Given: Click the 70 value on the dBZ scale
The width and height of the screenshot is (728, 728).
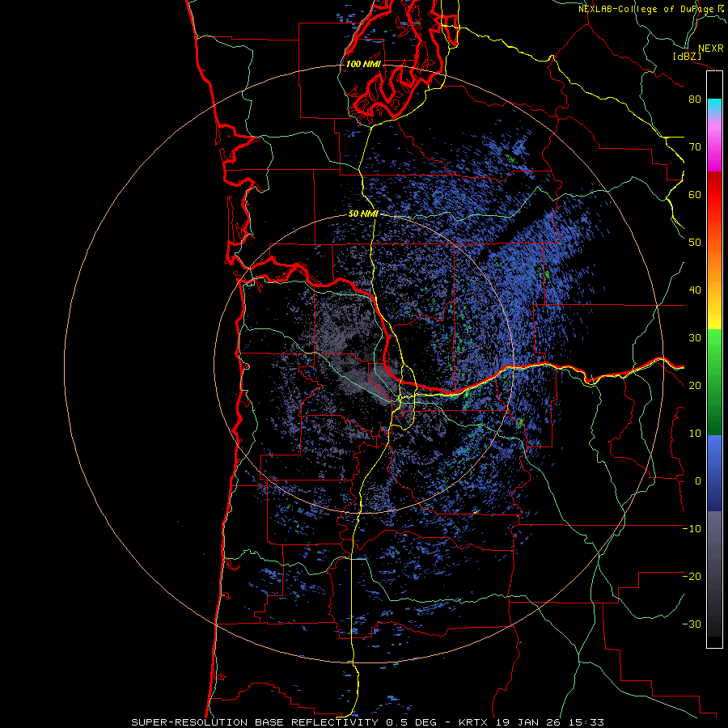Looking at the screenshot, I should coord(695,146).
